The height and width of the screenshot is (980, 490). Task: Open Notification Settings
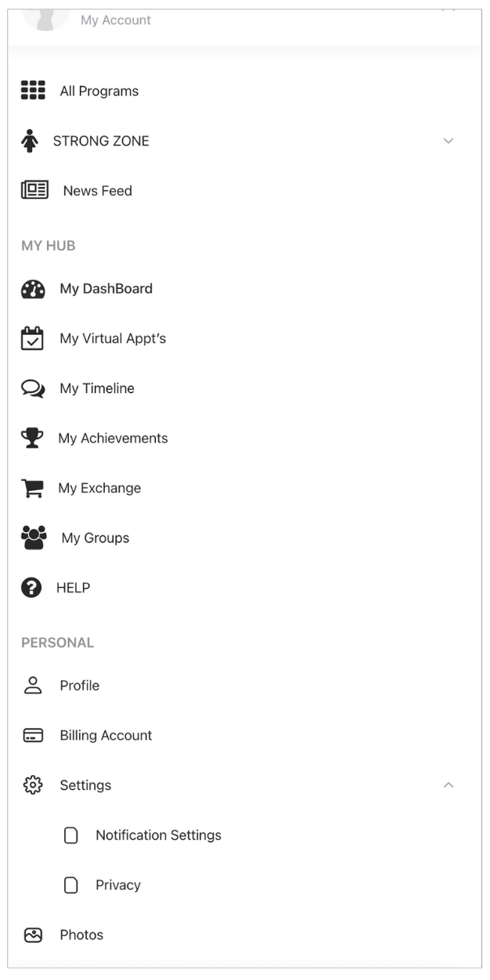pos(158,835)
